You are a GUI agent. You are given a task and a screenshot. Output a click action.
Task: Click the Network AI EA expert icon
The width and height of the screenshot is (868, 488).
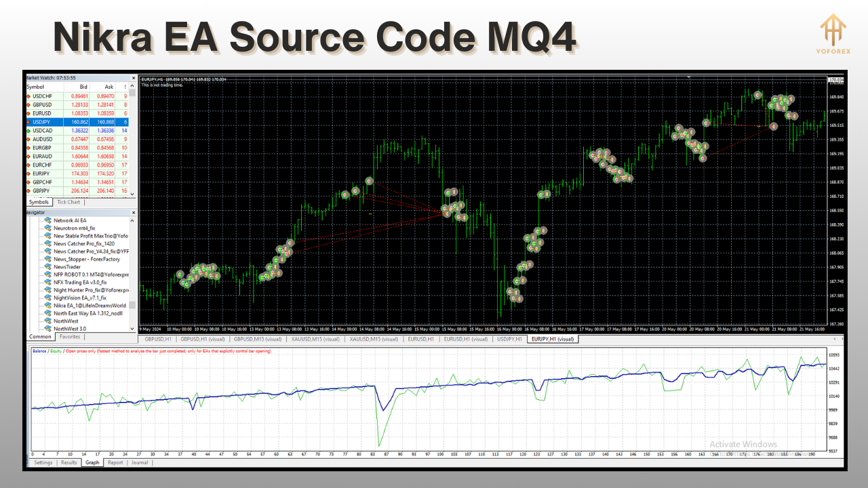click(48, 220)
